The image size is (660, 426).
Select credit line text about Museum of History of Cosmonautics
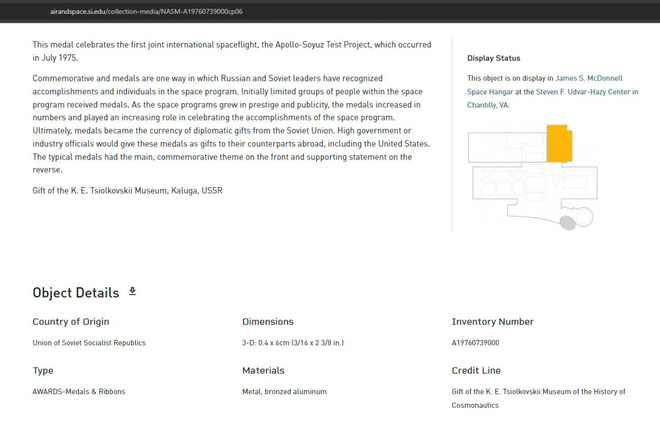point(538,398)
